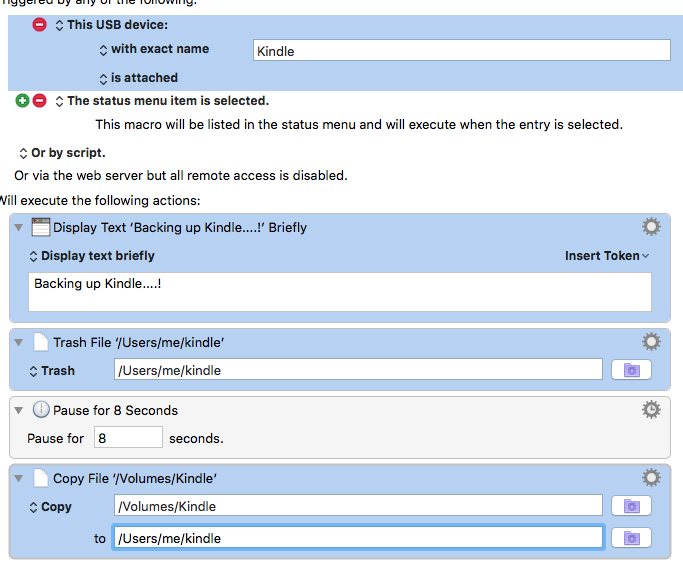Open 'is attached' condition popup
This screenshot has width=683, height=565.
click(139, 78)
